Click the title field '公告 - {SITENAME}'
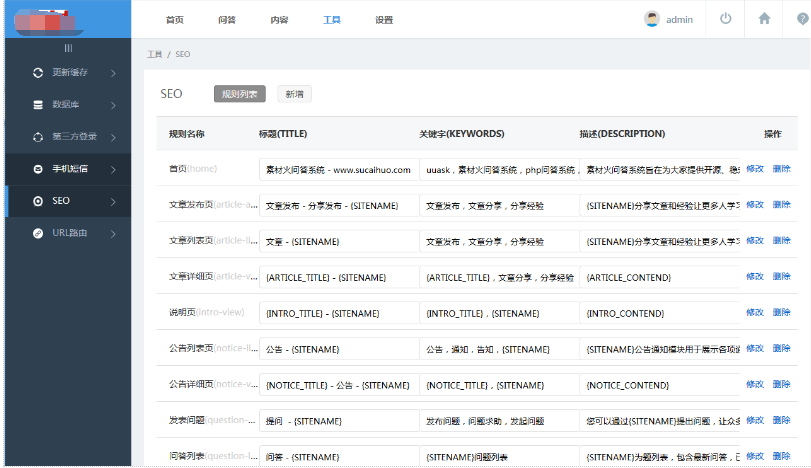The width and height of the screenshot is (811, 468). click(x=339, y=350)
